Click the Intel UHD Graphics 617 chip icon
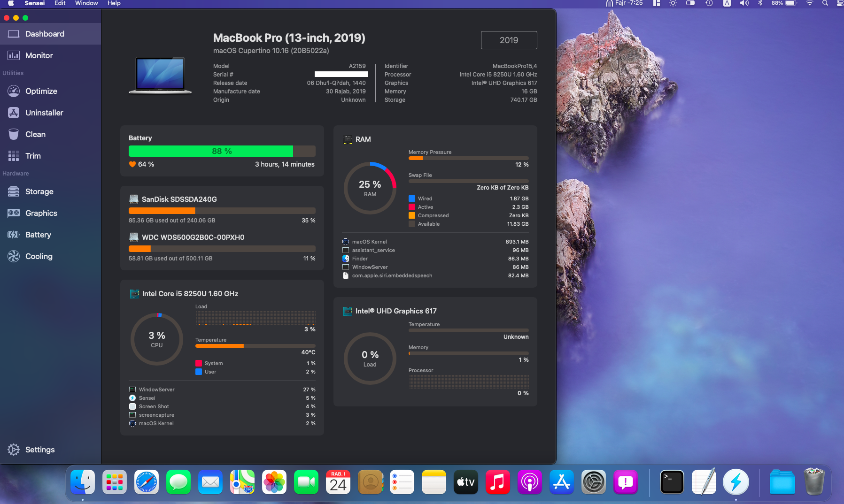 click(x=348, y=311)
